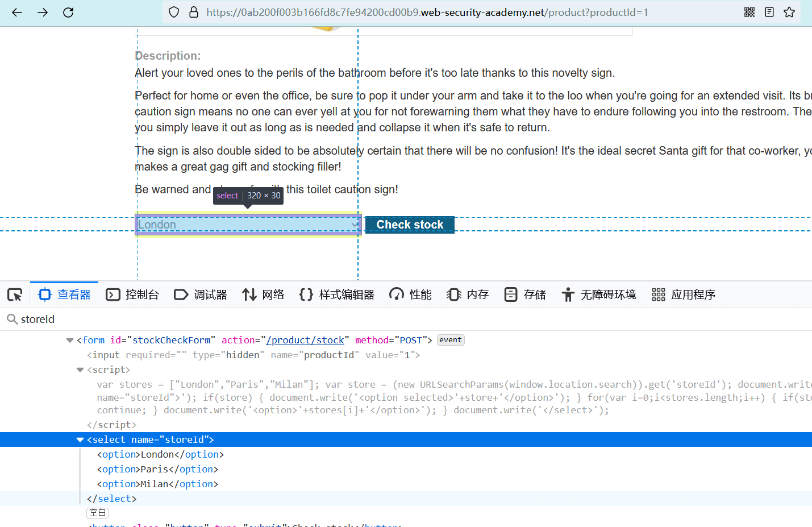This screenshot has height=527, width=812.
Task: Collapse the stockCheckForm form node
Action: (x=70, y=341)
